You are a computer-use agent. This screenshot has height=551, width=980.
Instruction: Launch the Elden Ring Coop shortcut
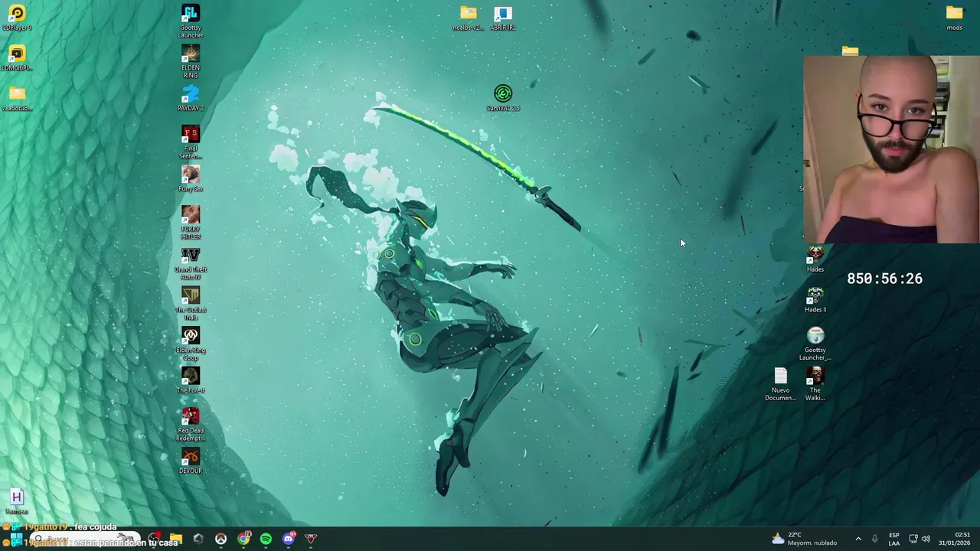point(191,344)
